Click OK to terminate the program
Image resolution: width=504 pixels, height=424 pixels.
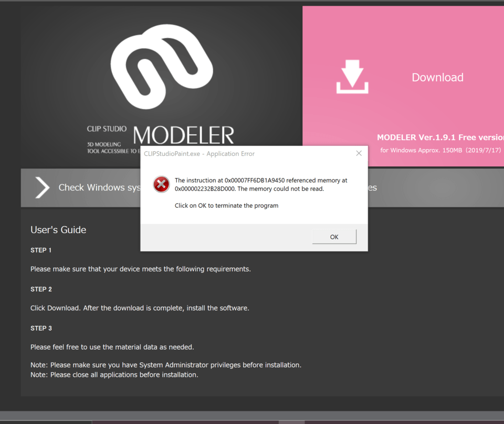[x=334, y=237]
